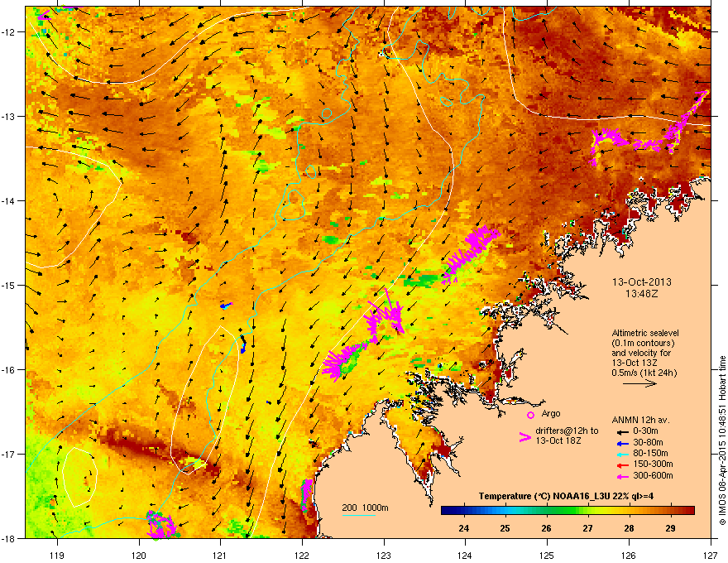Click the magenta Argo circle legend symbol

pyautogui.click(x=530, y=415)
